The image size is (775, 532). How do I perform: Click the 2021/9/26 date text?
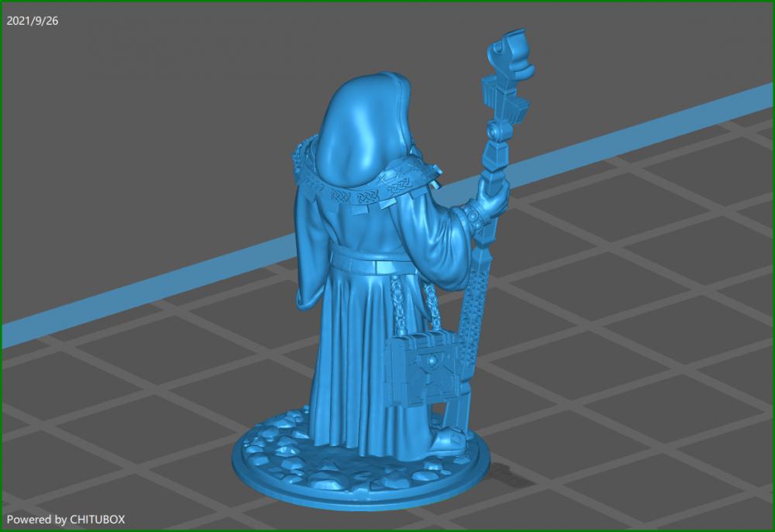click(32, 21)
